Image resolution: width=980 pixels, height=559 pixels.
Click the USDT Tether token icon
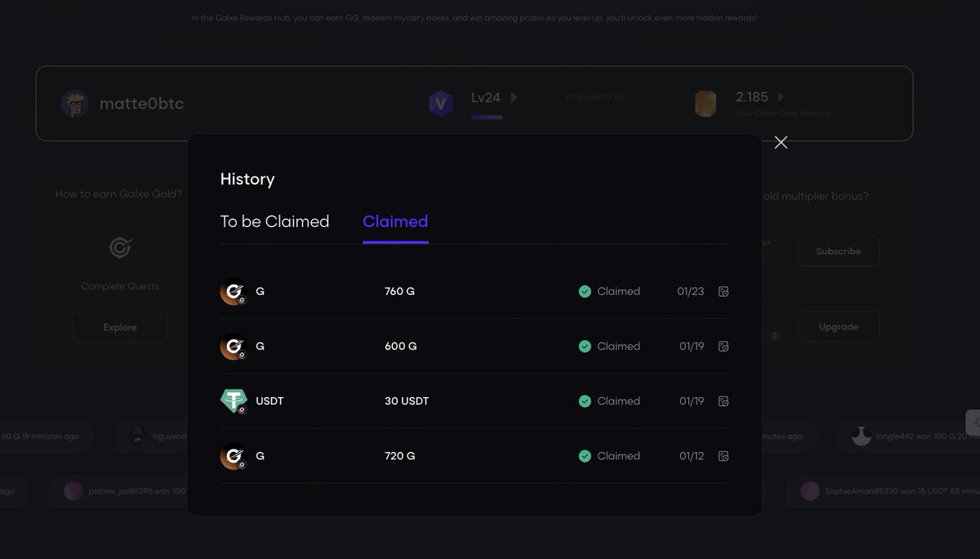coord(234,401)
